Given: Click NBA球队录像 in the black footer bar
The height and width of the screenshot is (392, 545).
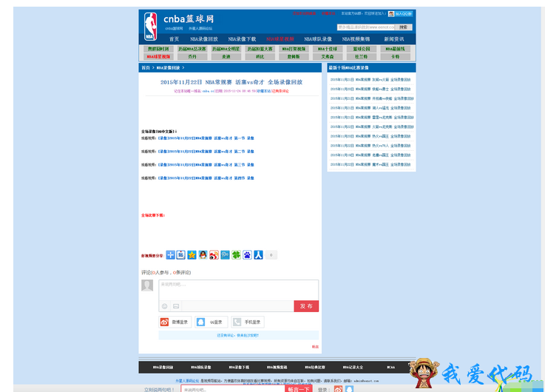Looking at the screenshot, I should (x=201, y=367).
